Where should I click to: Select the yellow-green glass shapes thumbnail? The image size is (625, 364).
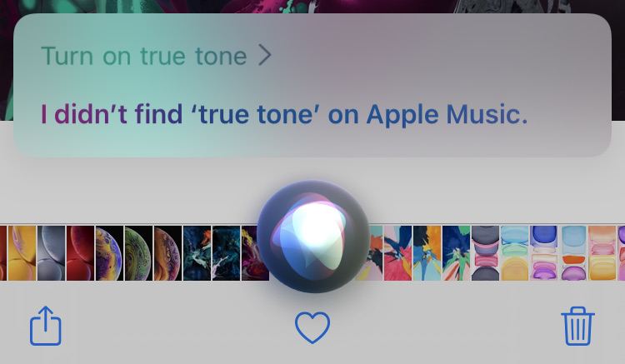(x=515, y=253)
